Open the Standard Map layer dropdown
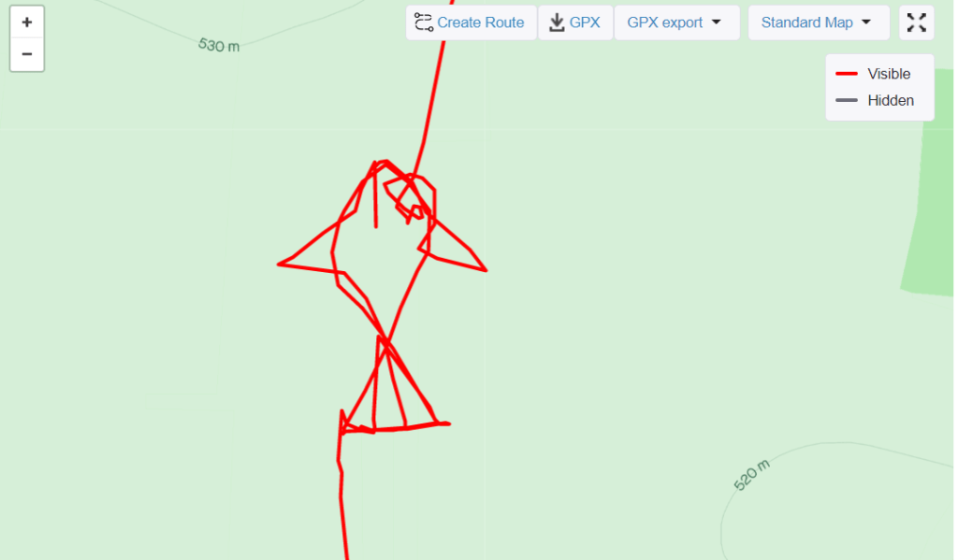This screenshot has width=958, height=560. 819,22
